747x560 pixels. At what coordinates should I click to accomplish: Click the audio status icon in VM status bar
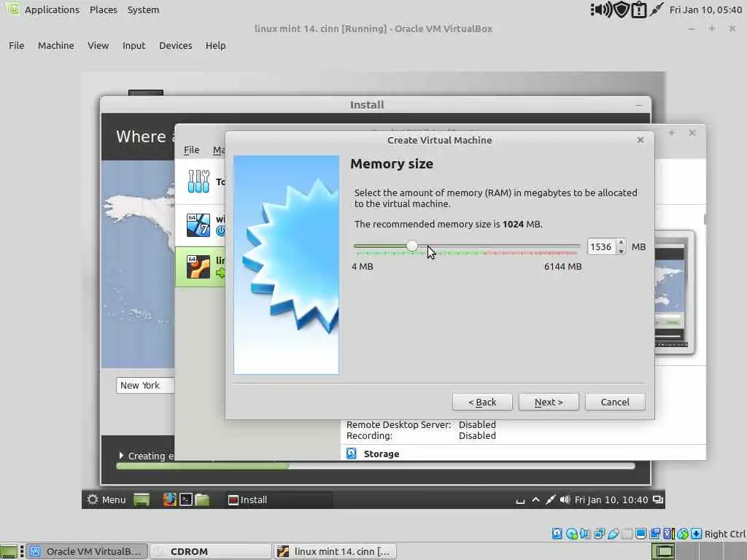pyautogui.click(x=585, y=533)
